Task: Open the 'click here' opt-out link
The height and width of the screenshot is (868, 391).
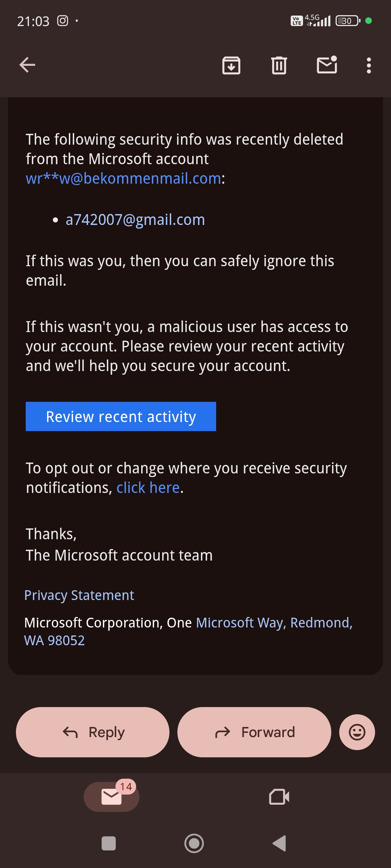Action: point(148,488)
